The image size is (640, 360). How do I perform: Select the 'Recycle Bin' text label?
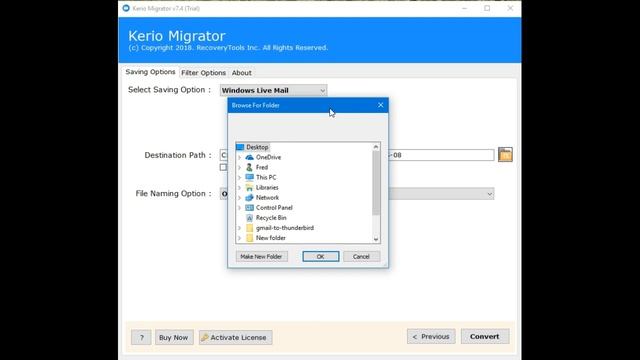(271, 218)
